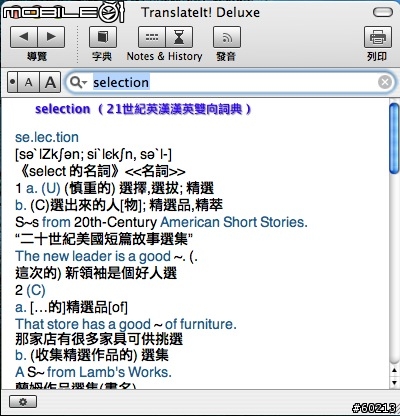Open Notes with the dotted keyboard icon

pos(152,37)
